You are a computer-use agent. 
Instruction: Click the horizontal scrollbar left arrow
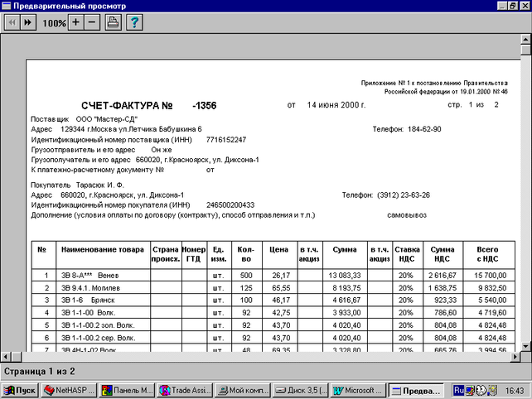(x=6, y=357)
